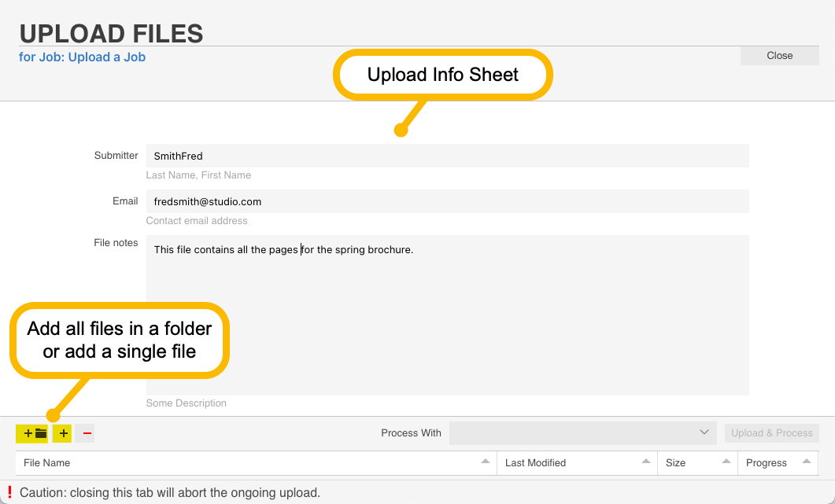Toggle sort arrow in Size column
835x504 pixels.
coord(726,462)
